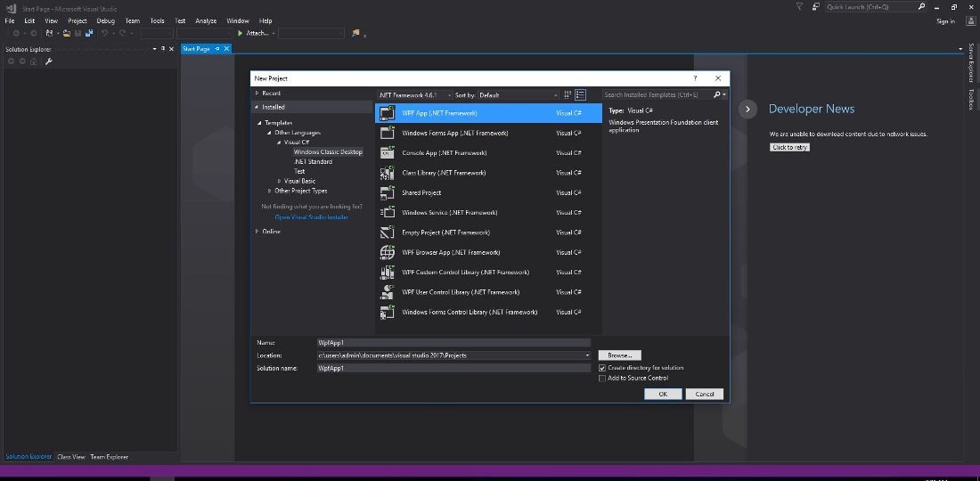Expand the Developer News arrow button
Viewport: 980px width, 481px height.
(x=747, y=110)
